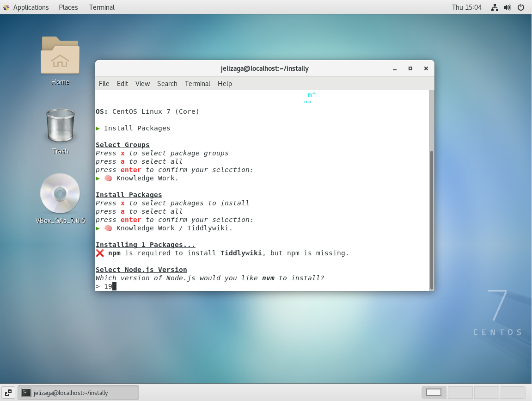Open the Places menu
The image size is (532, 401).
tap(68, 7)
